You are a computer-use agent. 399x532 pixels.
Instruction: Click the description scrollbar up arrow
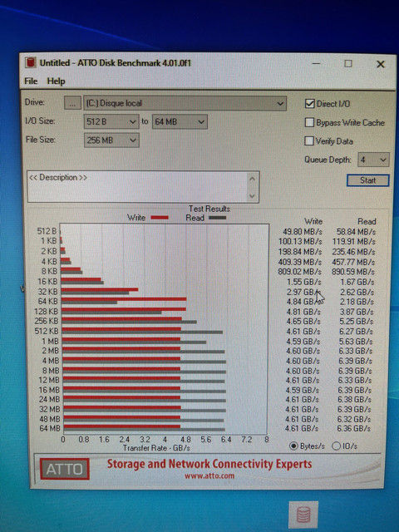pyautogui.click(x=252, y=179)
